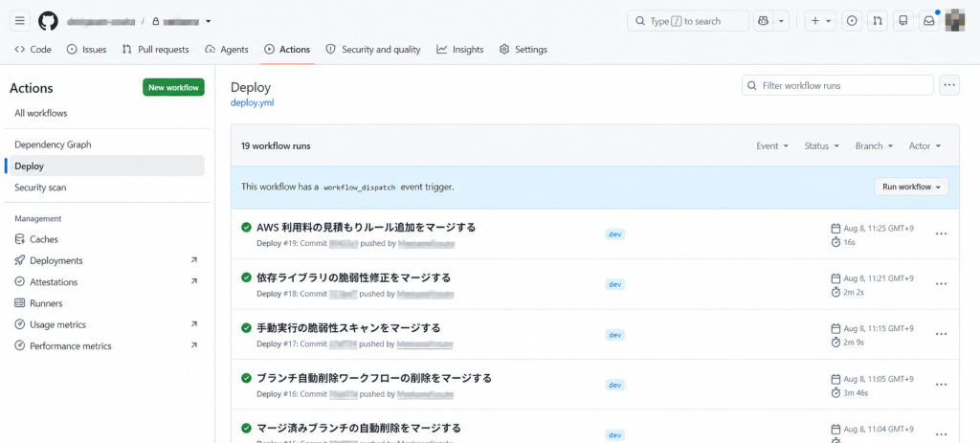Click the GitHub logo icon

tap(48, 21)
